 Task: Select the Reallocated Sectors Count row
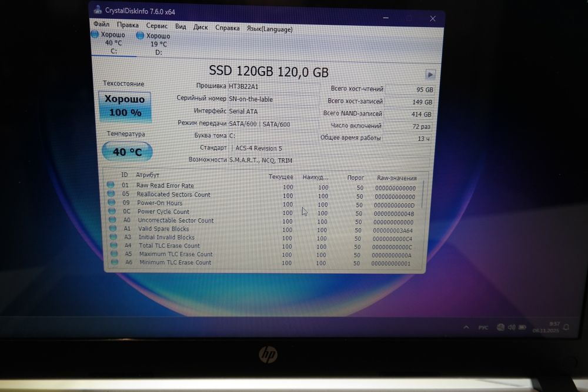[x=262, y=195]
